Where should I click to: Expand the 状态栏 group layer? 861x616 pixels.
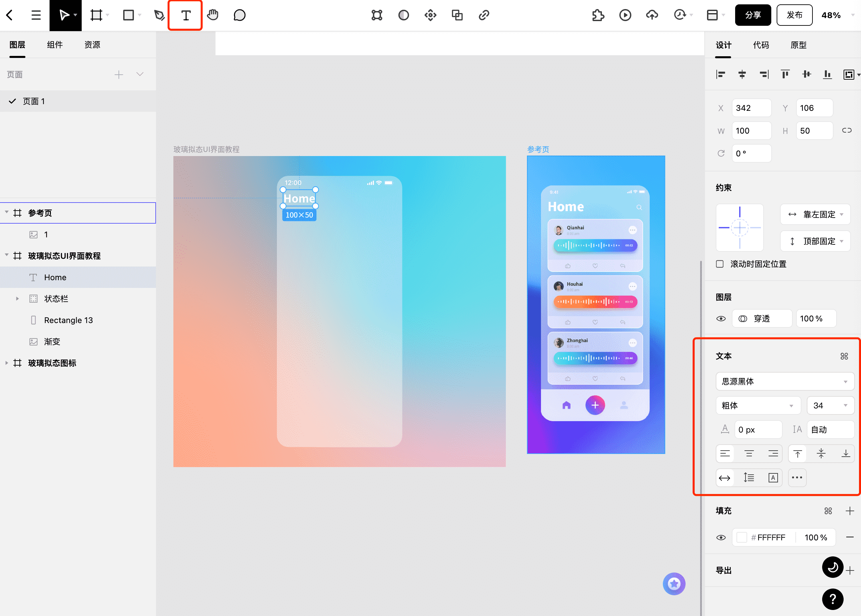(x=17, y=299)
